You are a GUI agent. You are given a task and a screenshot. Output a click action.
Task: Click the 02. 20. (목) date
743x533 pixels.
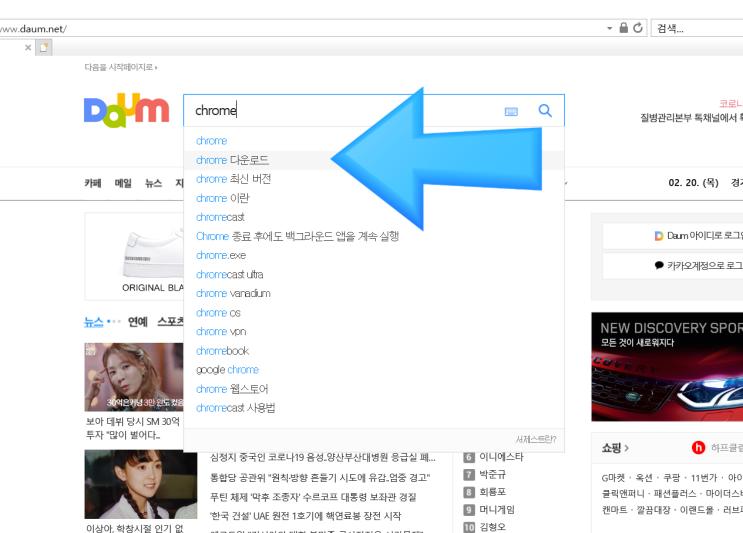(693, 182)
